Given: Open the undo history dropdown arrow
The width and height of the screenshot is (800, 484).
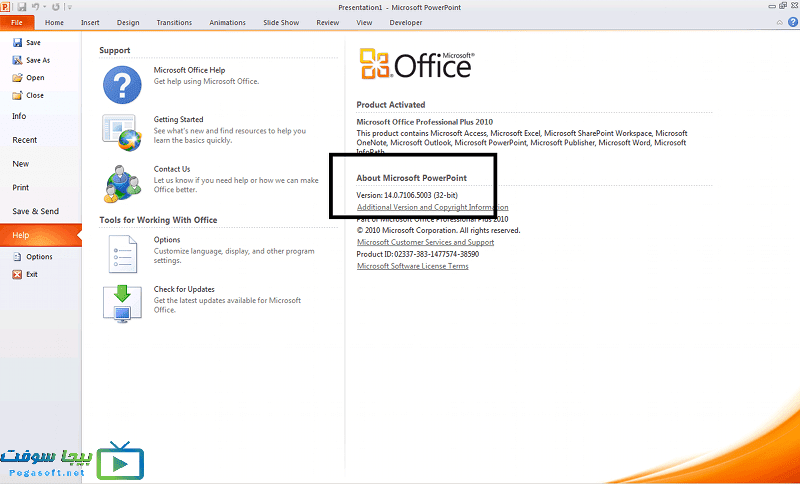Looking at the screenshot, I should [44, 7].
